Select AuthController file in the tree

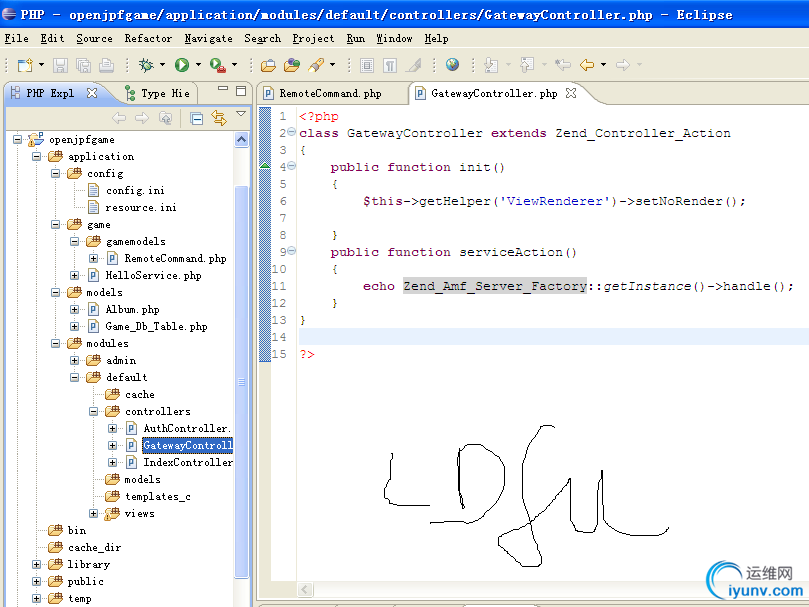click(x=186, y=428)
